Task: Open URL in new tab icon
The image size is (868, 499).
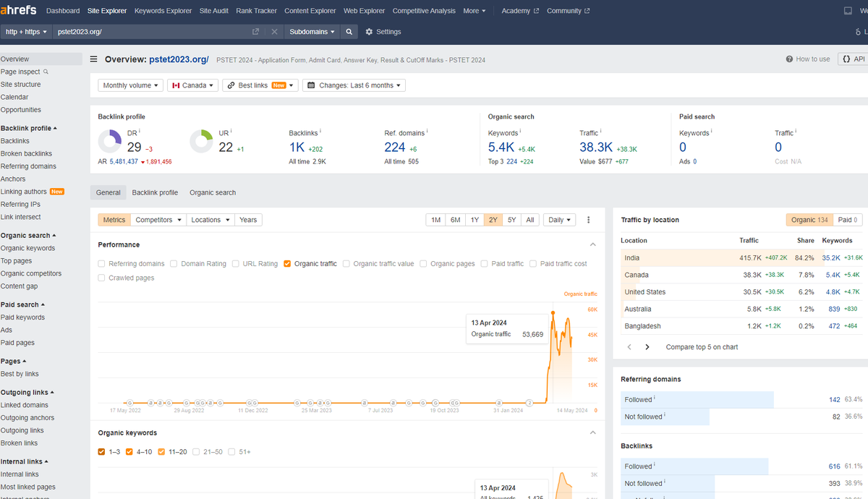Action: [255, 32]
